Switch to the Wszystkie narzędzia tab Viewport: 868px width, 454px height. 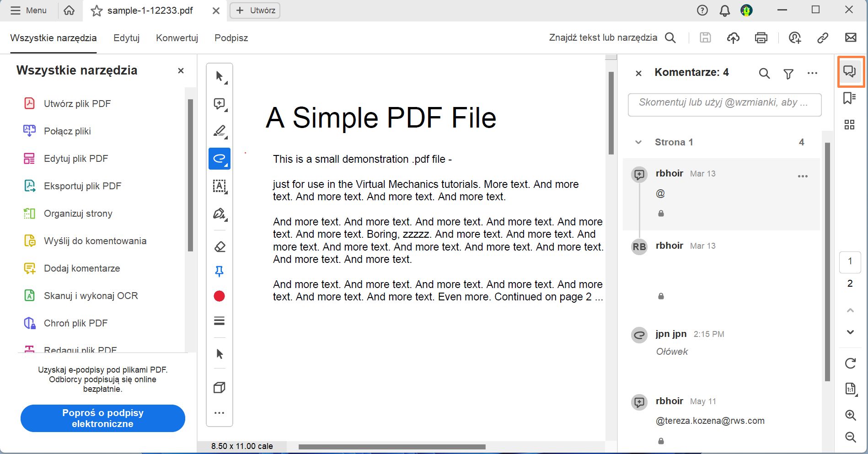(x=54, y=38)
